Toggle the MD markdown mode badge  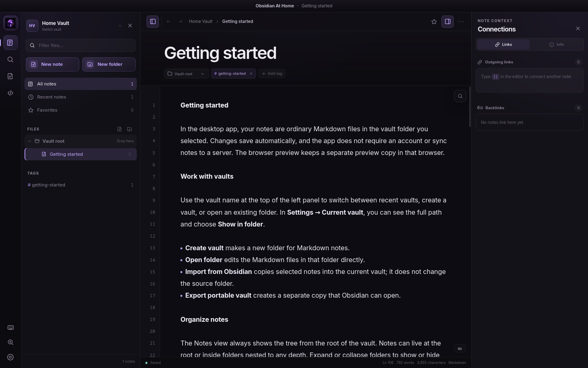(x=460, y=349)
